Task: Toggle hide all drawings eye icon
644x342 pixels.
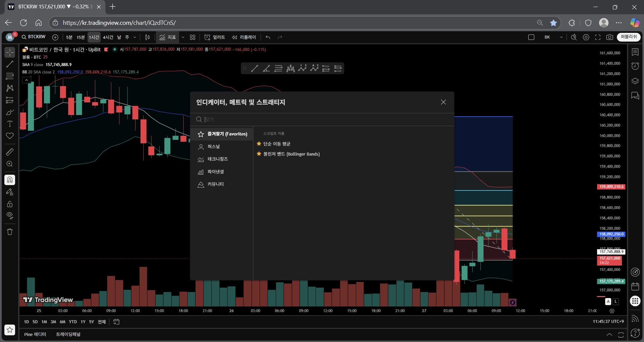Action: [10, 216]
